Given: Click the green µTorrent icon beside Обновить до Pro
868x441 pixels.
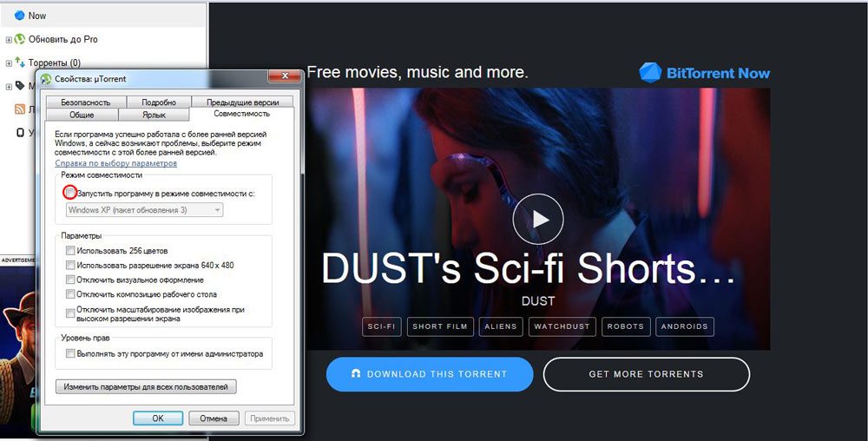Looking at the screenshot, I should [20, 39].
